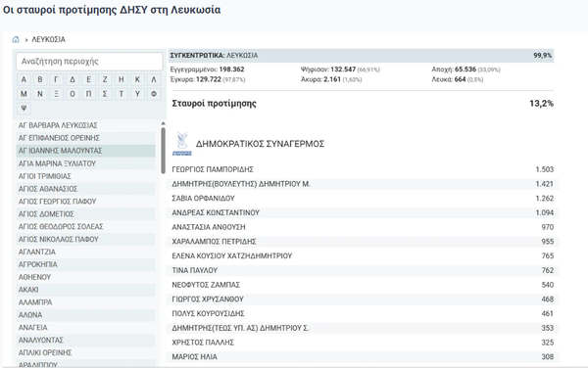Click candidate ΧΡΗΣΤΟΣ ΠΑΛΛΗΣ row
Screen dimensions: 588x368
363,343
